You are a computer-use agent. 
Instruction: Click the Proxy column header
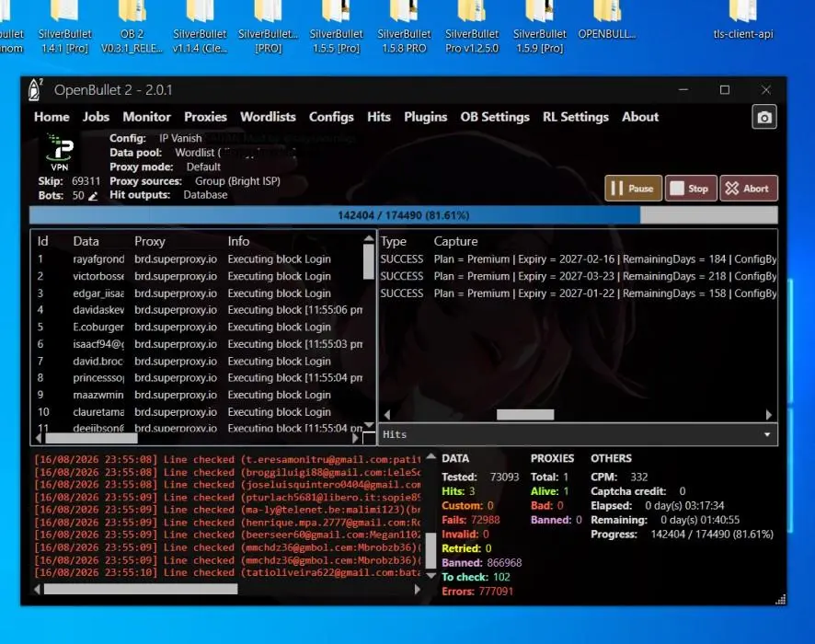[150, 241]
